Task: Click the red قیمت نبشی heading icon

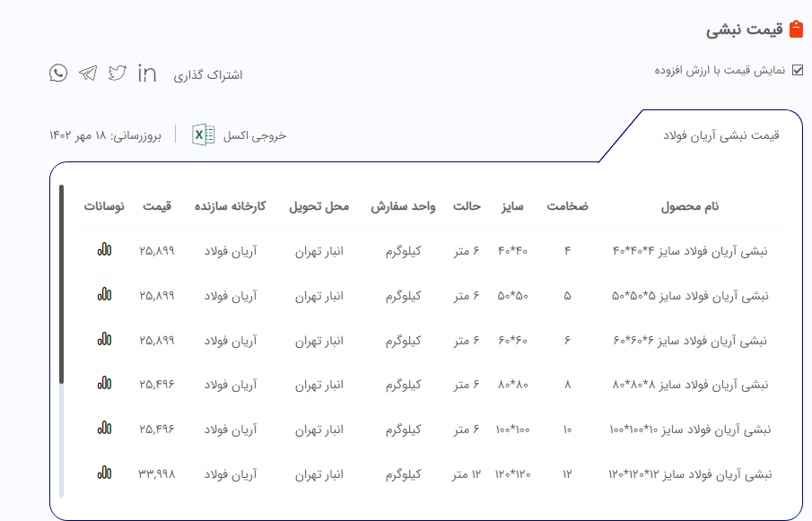Action: [796, 30]
